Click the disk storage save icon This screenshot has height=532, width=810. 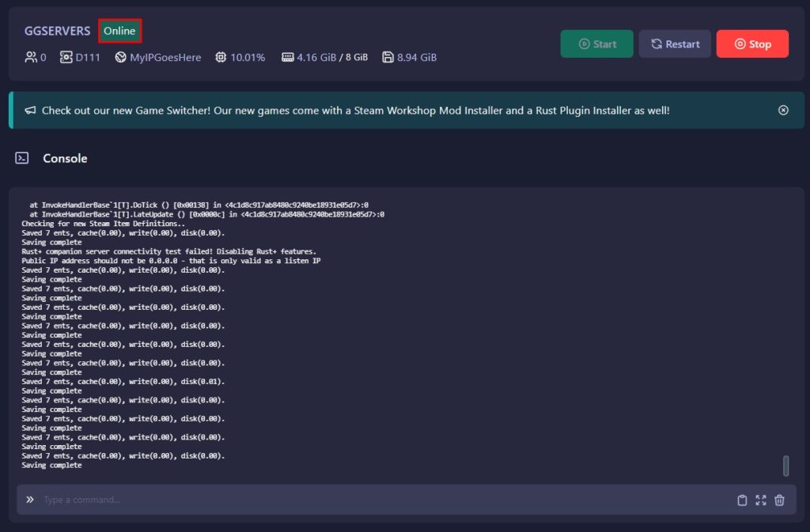(388, 57)
